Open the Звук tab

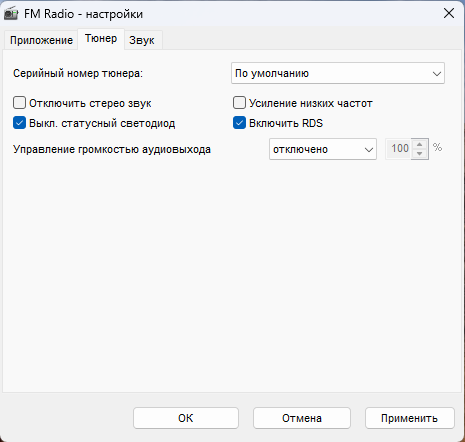point(142,40)
